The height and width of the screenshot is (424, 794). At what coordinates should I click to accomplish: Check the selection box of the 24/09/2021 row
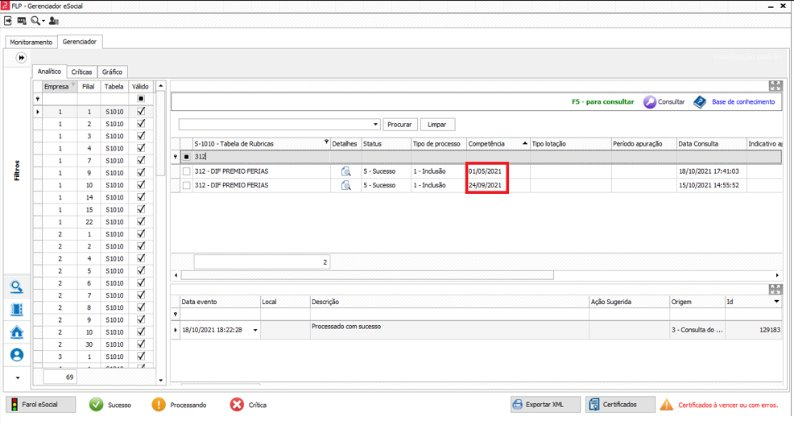[186, 185]
